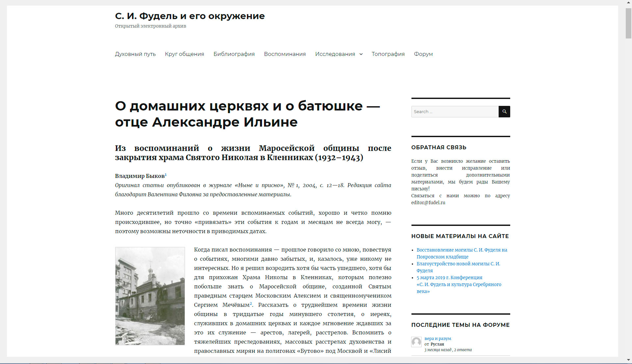
Task: Open the Духовный путь menu item
Action: 135,54
